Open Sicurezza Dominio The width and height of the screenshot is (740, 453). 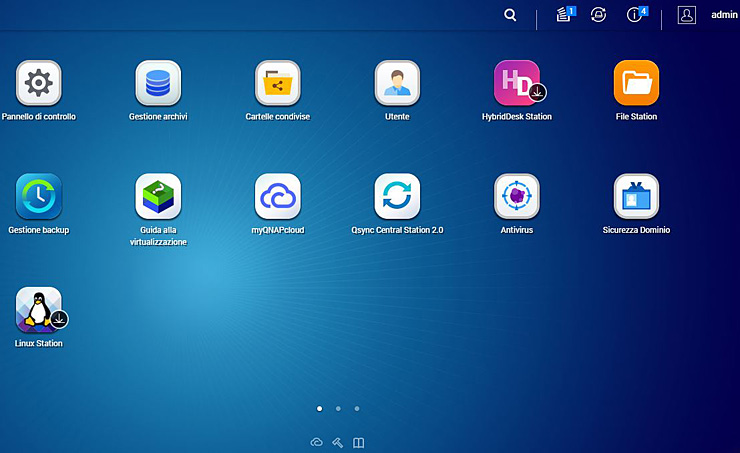636,196
